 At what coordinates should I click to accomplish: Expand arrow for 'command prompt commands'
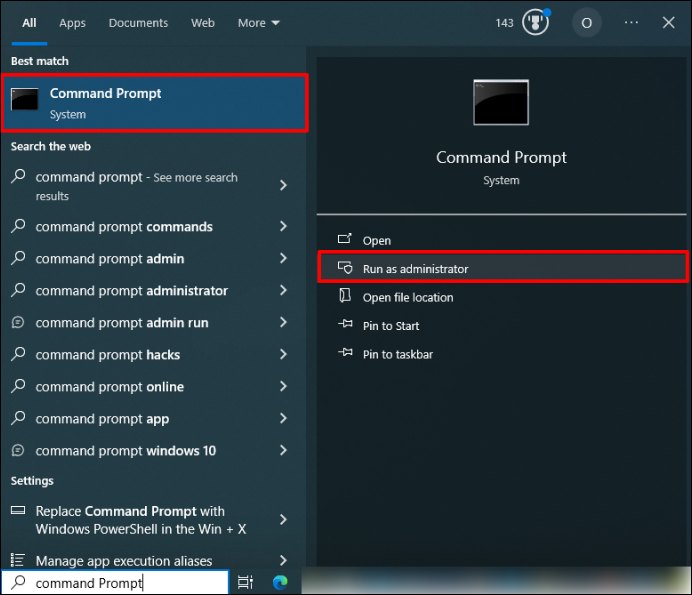coord(283,226)
